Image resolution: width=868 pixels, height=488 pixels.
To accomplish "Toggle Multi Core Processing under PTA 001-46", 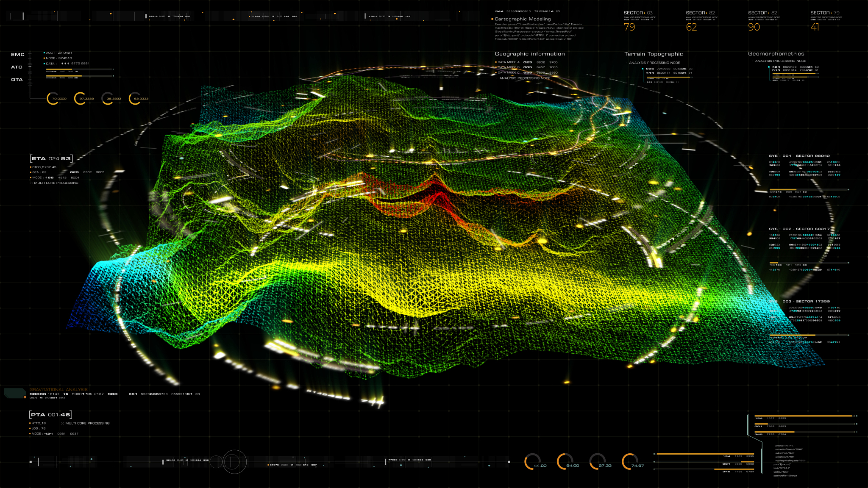I will click(x=63, y=423).
